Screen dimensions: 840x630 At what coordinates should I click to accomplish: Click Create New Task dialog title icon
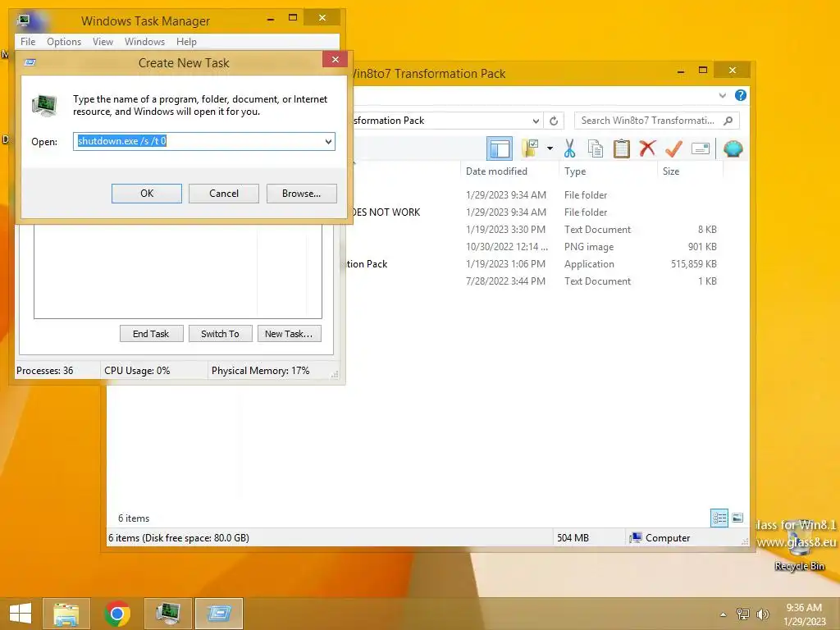click(x=30, y=62)
